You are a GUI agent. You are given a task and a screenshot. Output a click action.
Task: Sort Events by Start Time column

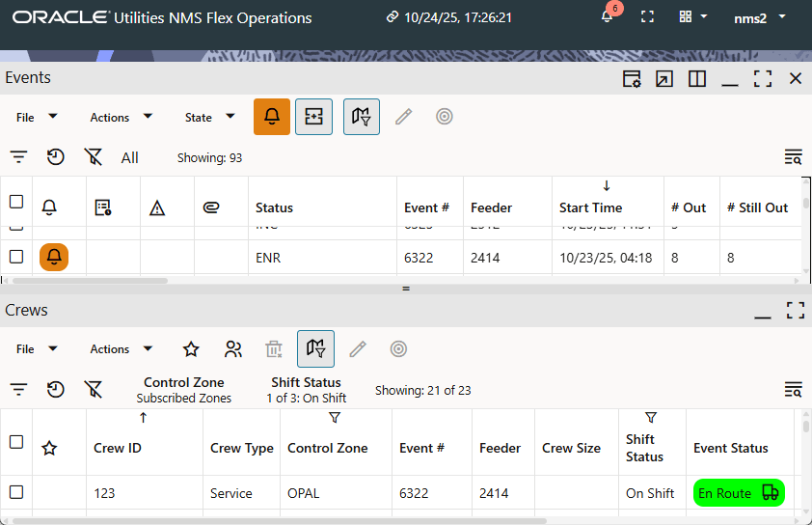[x=590, y=207]
